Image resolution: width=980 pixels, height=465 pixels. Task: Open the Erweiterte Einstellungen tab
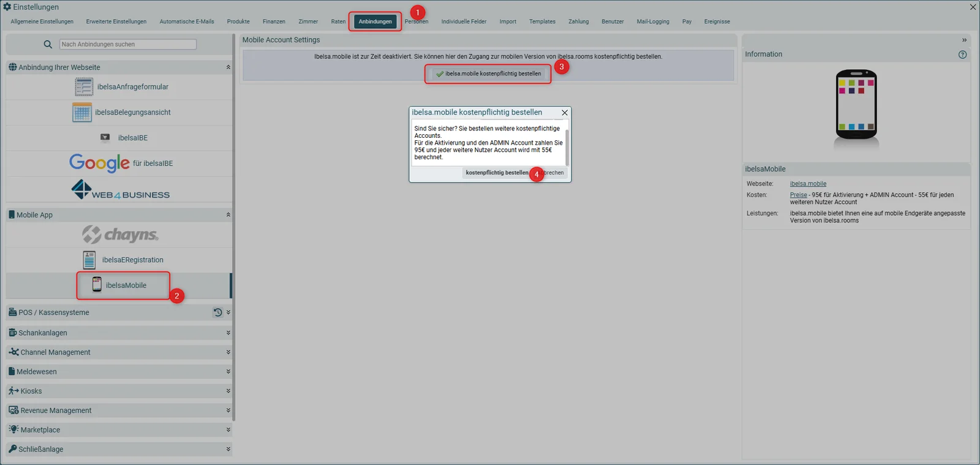pyautogui.click(x=116, y=21)
